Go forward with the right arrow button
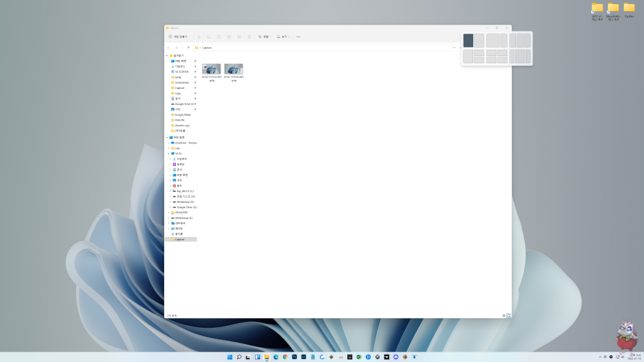 (x=176, y=48)
